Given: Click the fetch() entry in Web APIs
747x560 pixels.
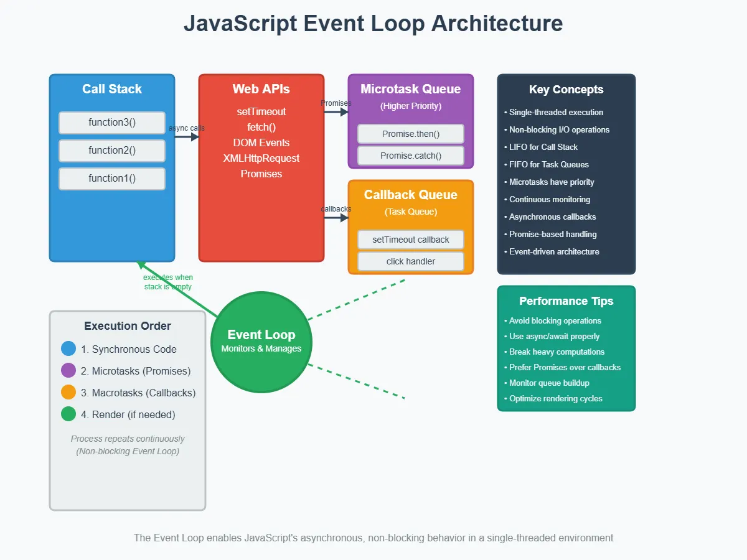Looking at the screenshot, I should [261, 127].
